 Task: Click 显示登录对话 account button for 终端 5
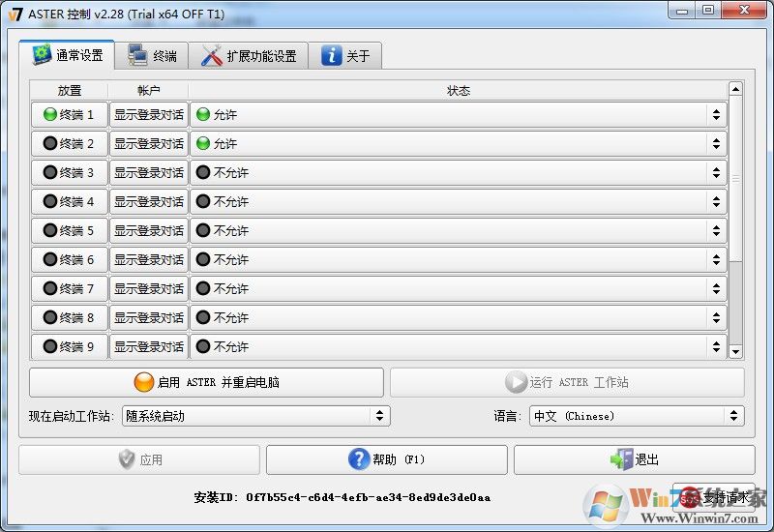149,230
